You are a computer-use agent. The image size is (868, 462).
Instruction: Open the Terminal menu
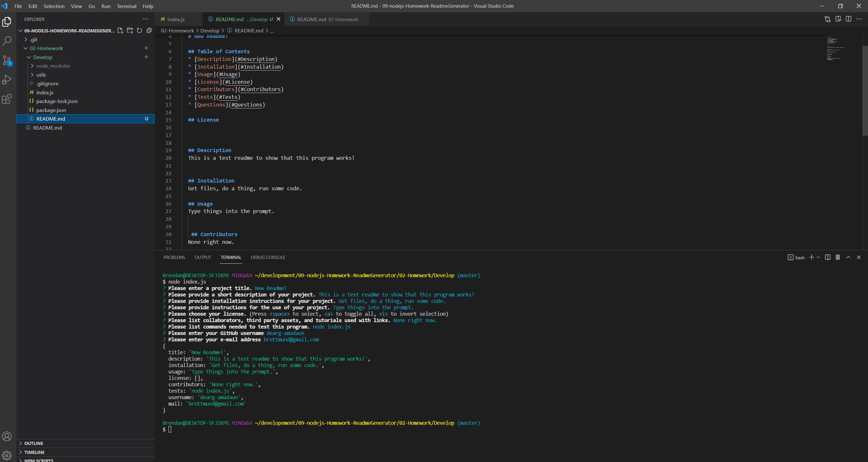coord(126,6)
